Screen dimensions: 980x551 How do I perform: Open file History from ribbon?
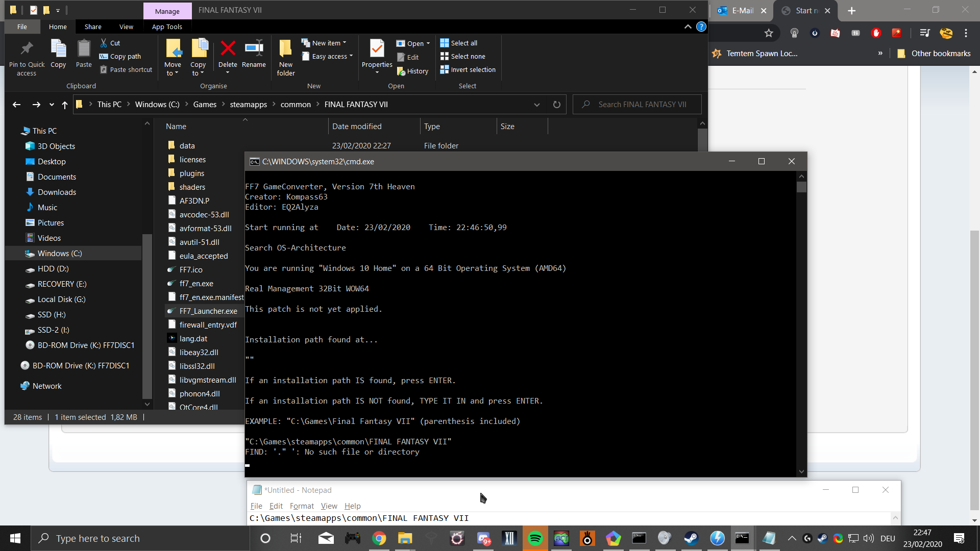tap(412, 71)
